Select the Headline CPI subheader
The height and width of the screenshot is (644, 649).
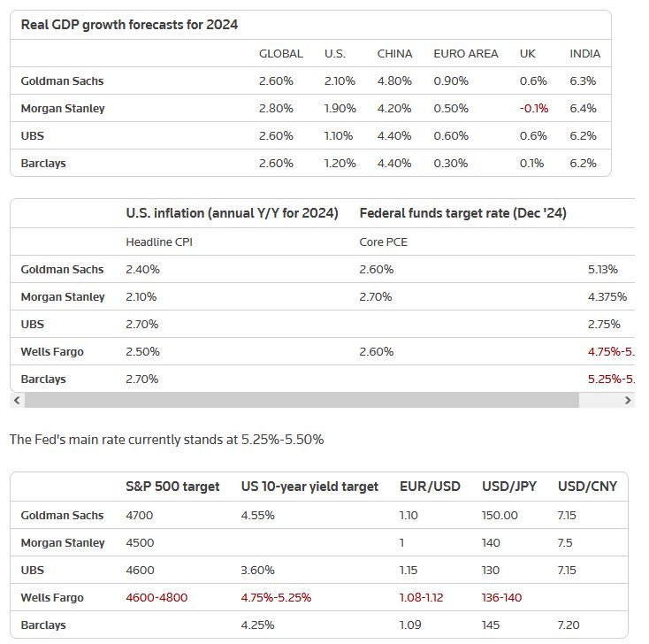pyautogui.click(x=159, y=242)
